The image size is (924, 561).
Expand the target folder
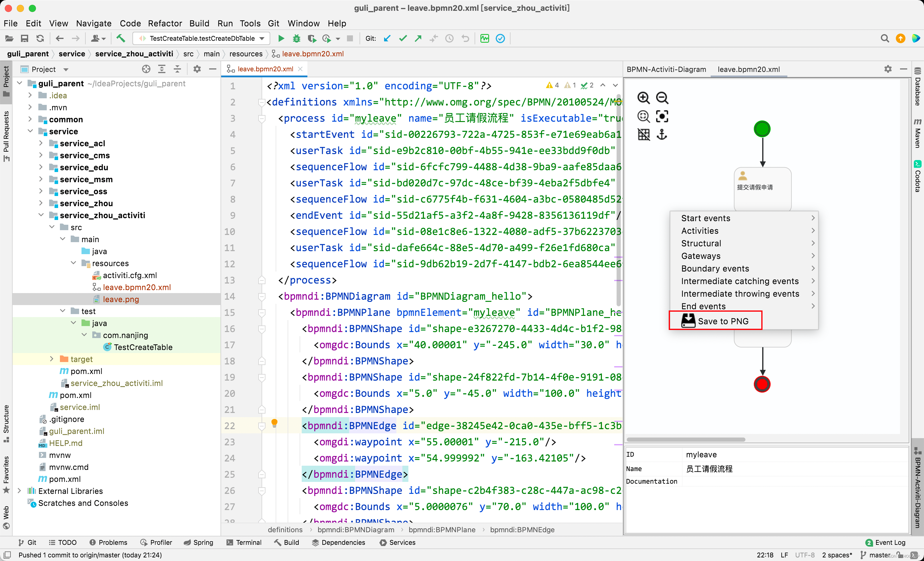point(52,359)
